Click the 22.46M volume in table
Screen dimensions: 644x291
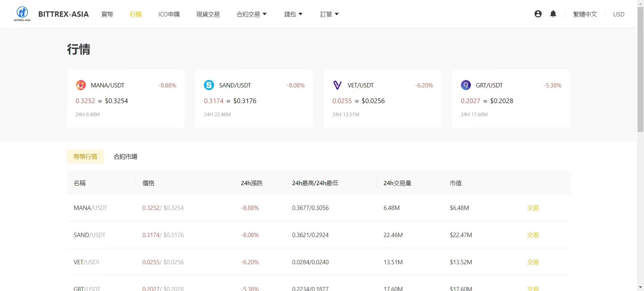393,235
